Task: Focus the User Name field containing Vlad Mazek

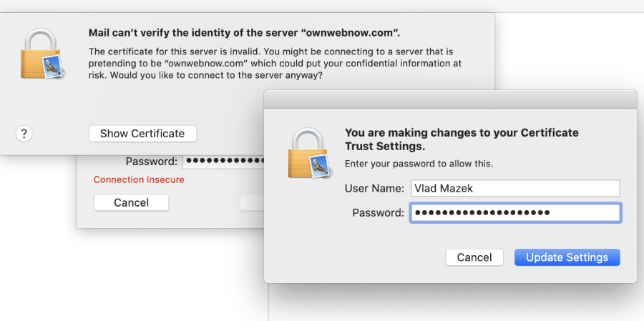Action: tap(514, 188)
